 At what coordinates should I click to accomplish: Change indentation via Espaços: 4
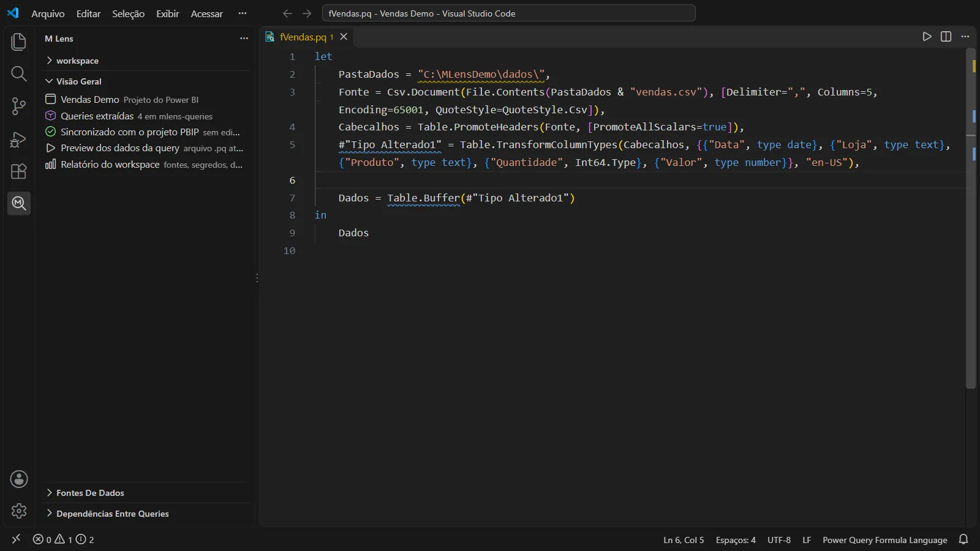click(x=736, y=540)
